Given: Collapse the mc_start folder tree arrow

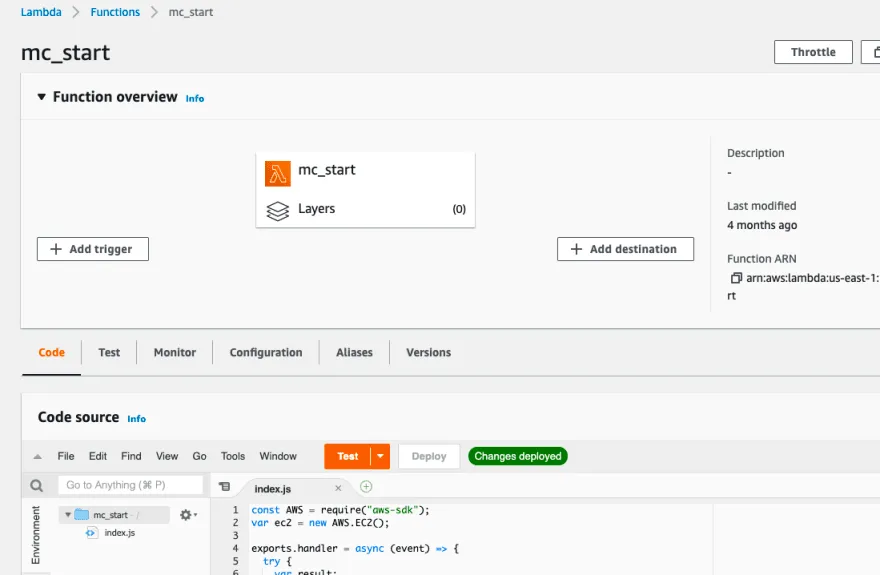Looking at the screenshot, I should [x=68, y=514].
